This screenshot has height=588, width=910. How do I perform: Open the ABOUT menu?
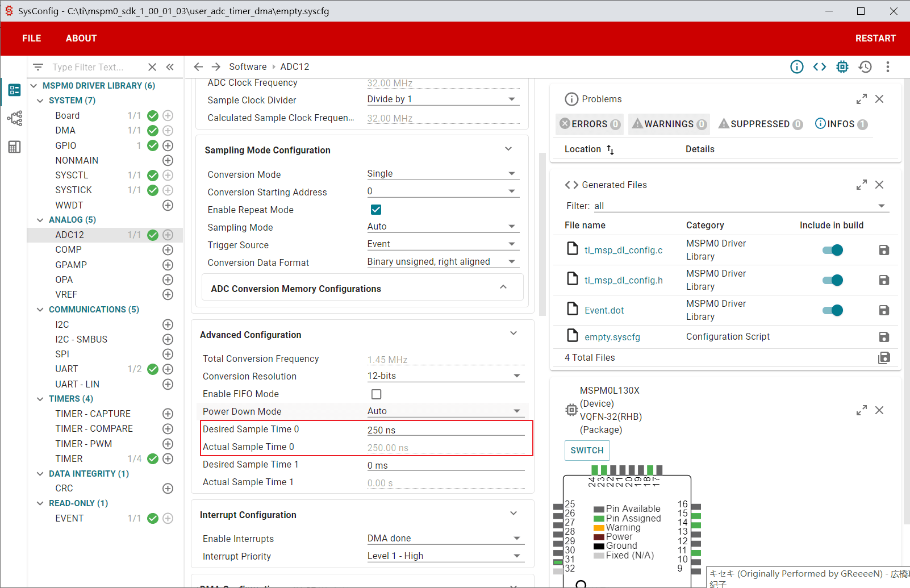click(81, 39)
